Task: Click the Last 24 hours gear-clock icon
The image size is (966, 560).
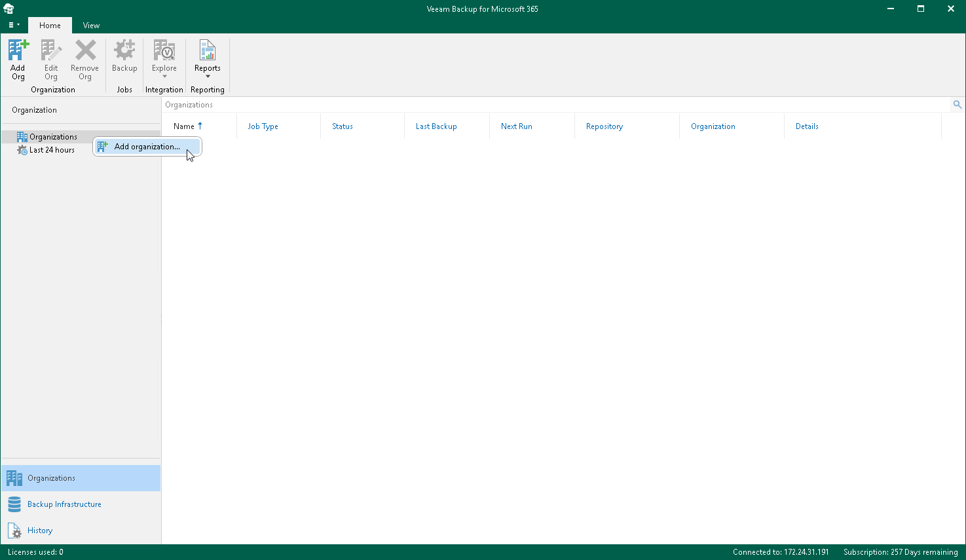Action: pos(22,150)
